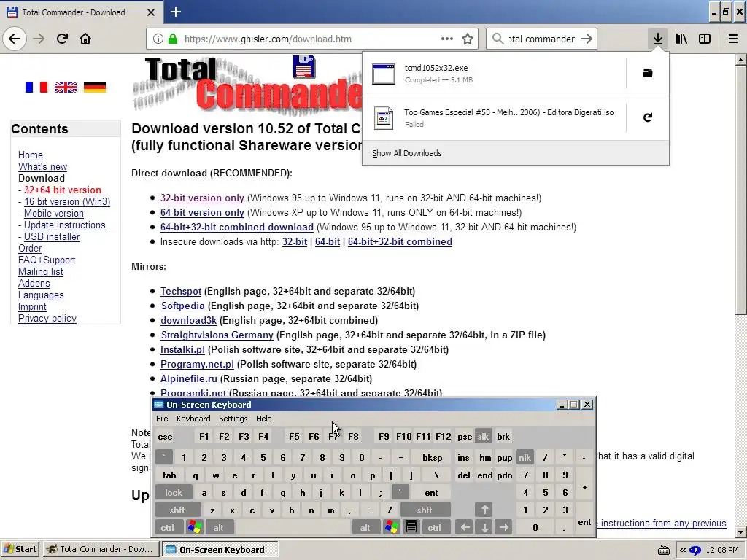Select On-Screen Keyboard taskbar button
The width and height of the screenshot is (747, 560).
tap(220, 549)
